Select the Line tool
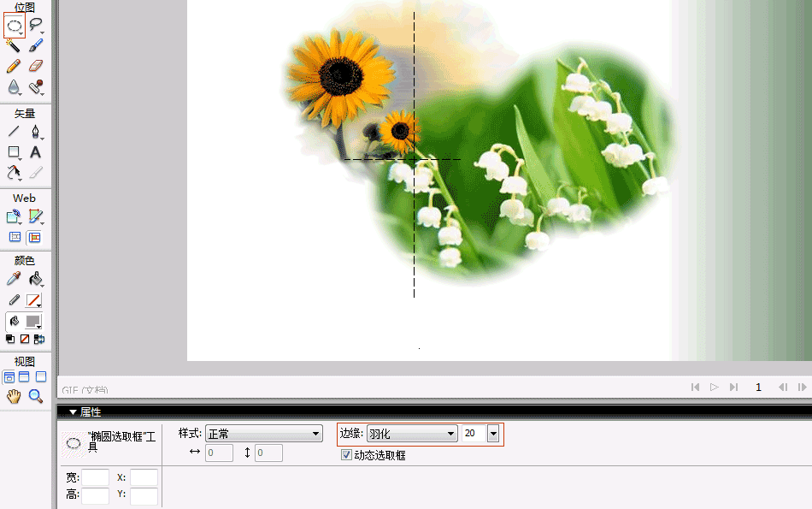The image size is (812, 509). point(14,132)
